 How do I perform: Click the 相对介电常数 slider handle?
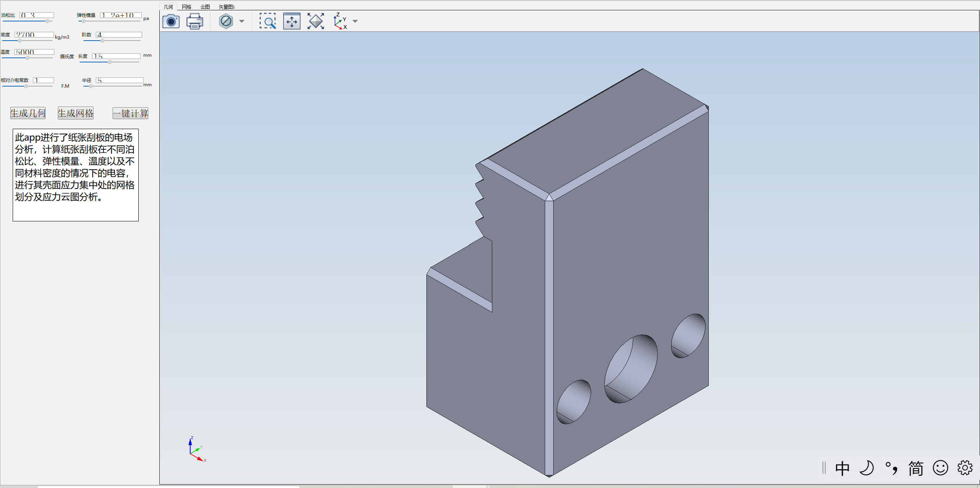tap(26, 86)
